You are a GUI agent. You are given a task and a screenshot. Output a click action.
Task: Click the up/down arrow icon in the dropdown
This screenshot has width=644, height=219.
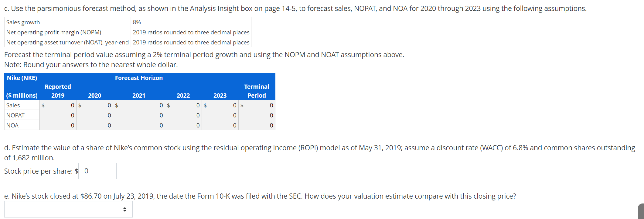(x=124, y=209)
